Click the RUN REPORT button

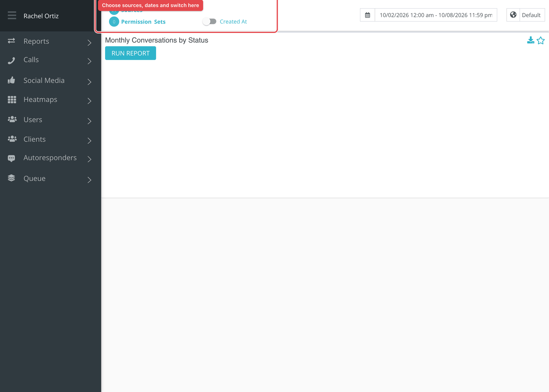tap(131, 53)
